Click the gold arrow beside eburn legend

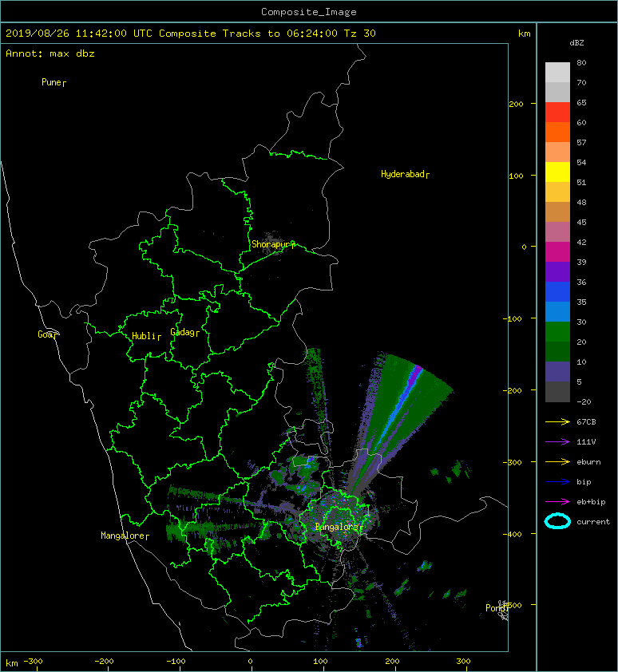click(557, 461)
